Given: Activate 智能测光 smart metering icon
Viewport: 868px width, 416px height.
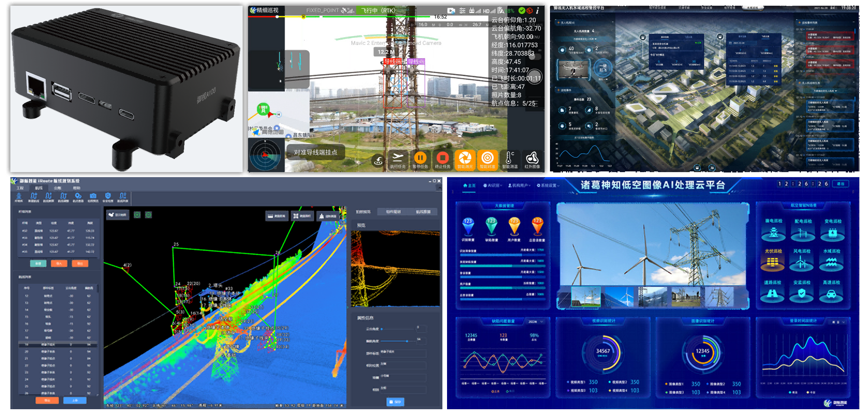Looking at the screenshot, I should pyautogui.click(x=465, y=160).
